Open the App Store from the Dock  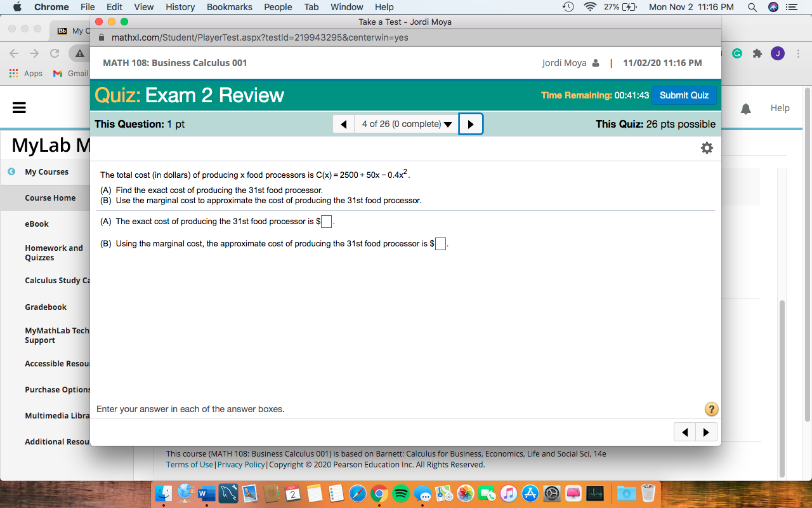(530, 493)
